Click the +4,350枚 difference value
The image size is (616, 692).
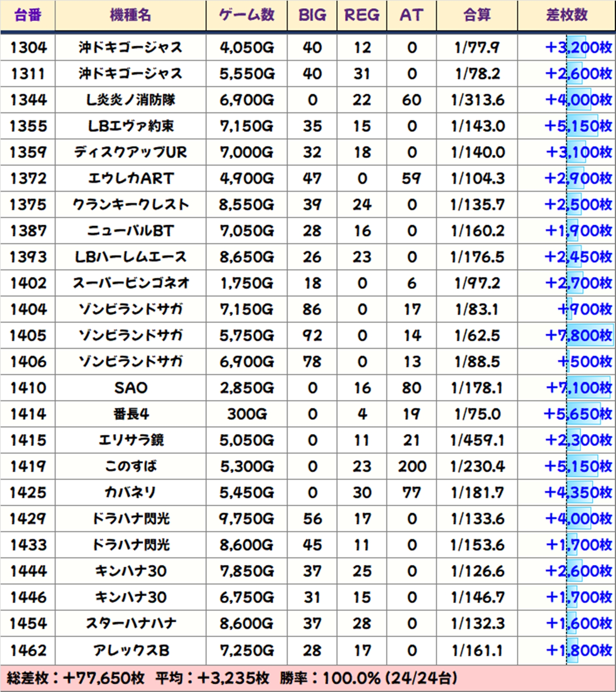578,493
